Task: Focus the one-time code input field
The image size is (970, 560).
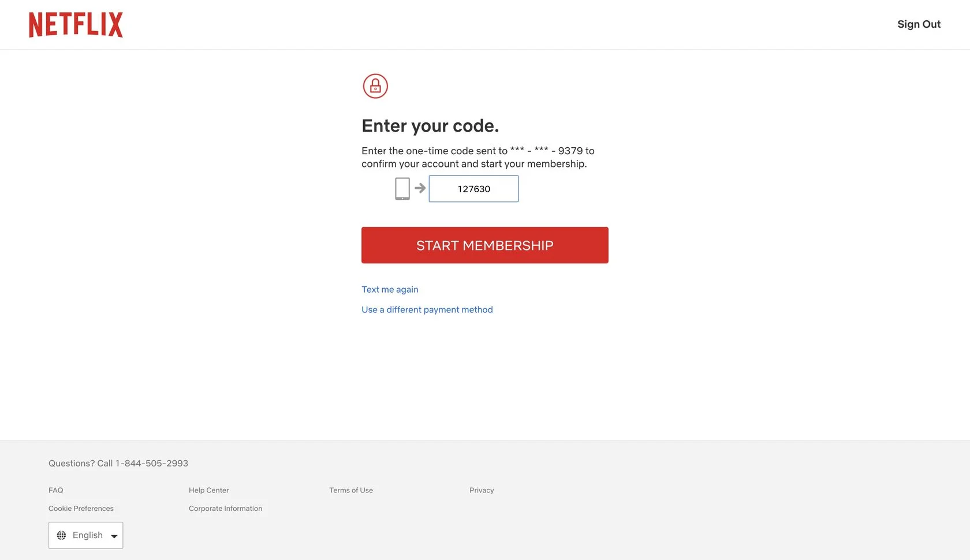Action: pyautogui.click(x=473, y=189)
